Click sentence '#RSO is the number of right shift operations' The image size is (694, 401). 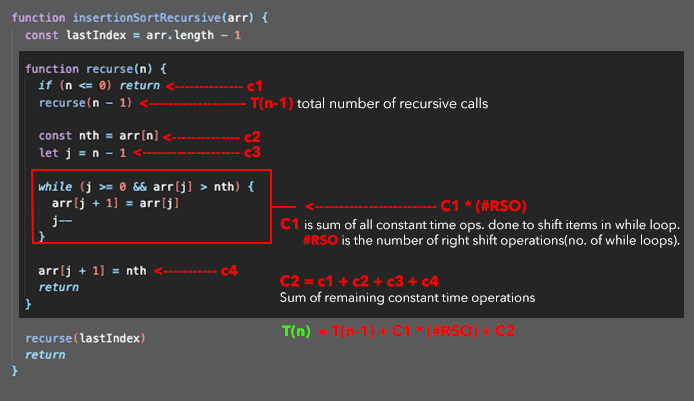click(491, 240)
